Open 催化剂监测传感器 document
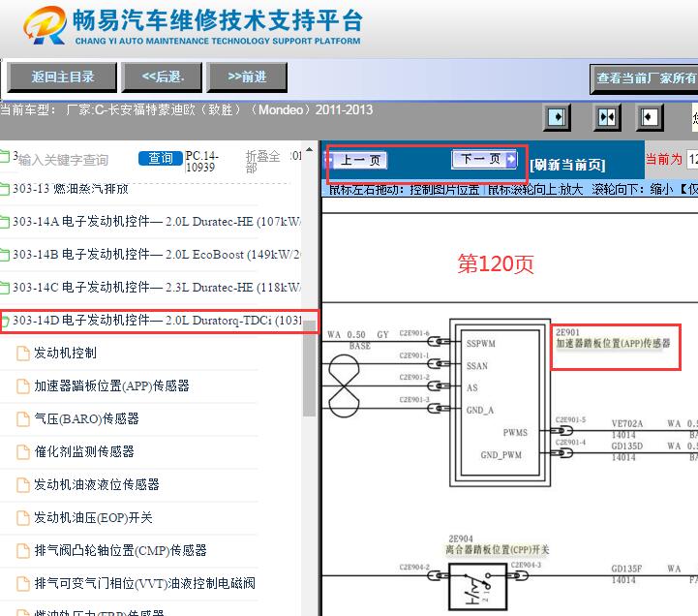Screen dimensions: 698x616 pyautogui.click(x=84, y=451)
